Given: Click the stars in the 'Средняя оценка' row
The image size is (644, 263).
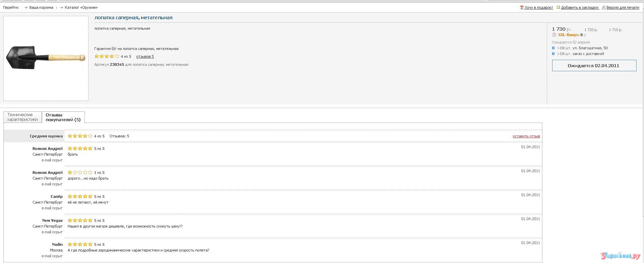Looking at the screenshot, I should pyautogui.click(x=80, y=136).
